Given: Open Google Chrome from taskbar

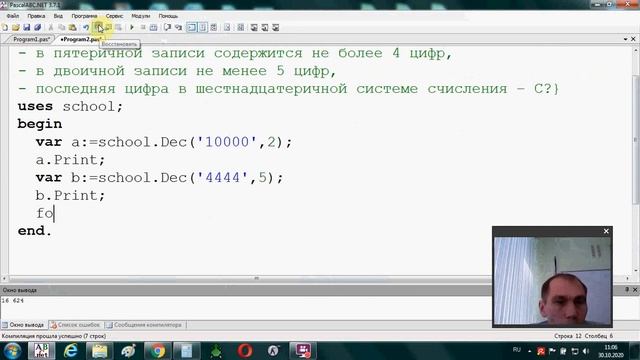Looking at the screenshot, I should (x=157, y=351).
